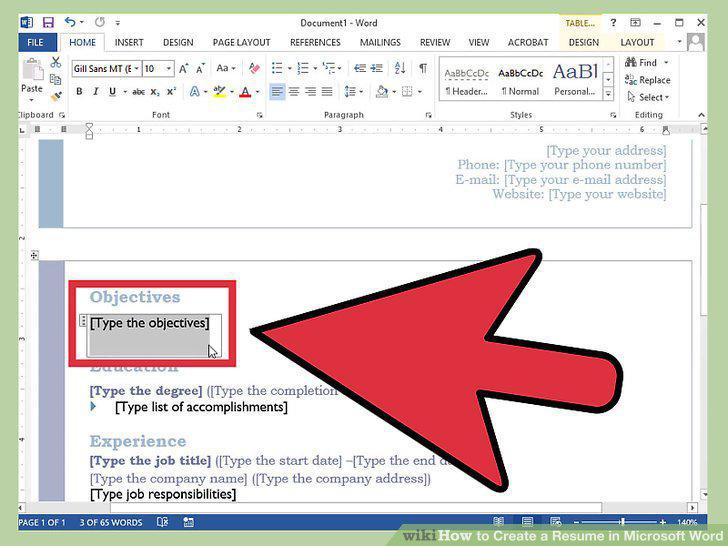The width and height of the screenshot is (728, 546).
Task: Open the INSERT ribbon tab
Action: 129,42
